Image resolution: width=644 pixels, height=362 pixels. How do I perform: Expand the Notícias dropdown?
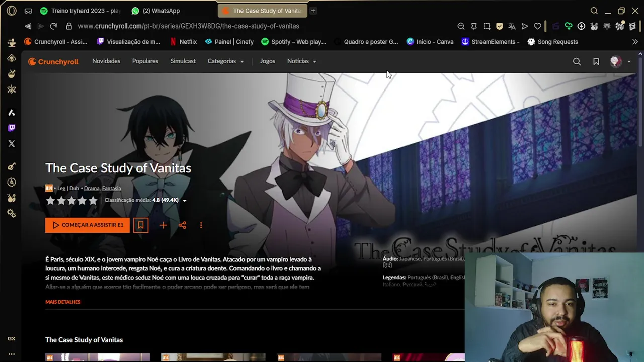pos(302,61)
